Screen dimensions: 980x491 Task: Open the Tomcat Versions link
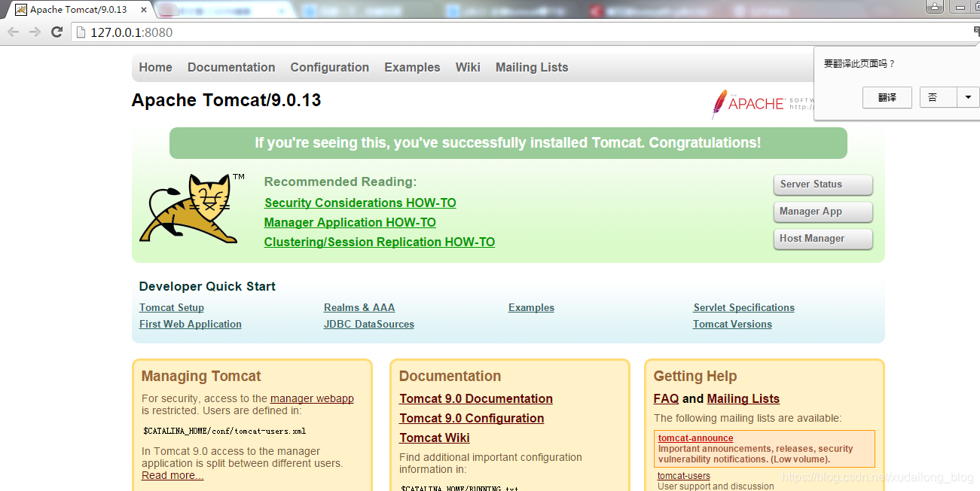click(732, 324)
